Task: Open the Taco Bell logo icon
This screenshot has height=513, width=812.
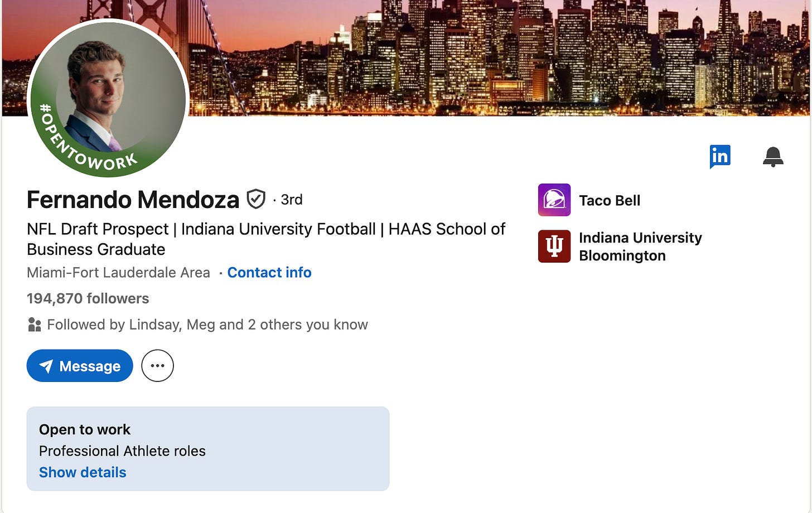Action: click(x=554, y=200)
